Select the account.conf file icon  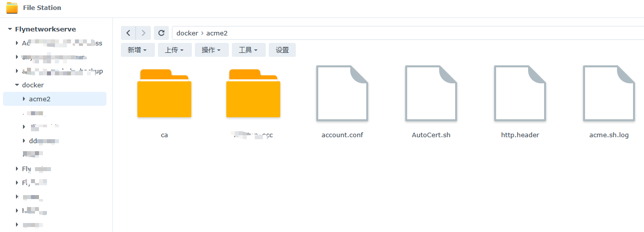[x=342, y=93]
